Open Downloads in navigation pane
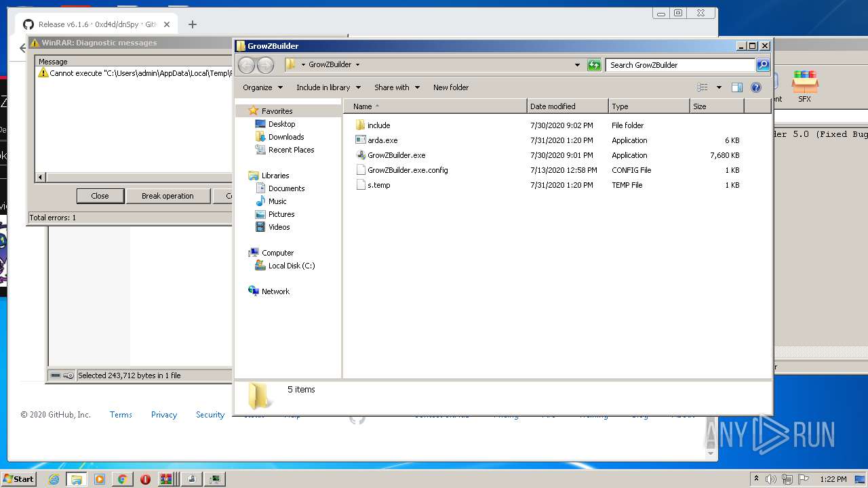This screenshot has height=488, width=868. point(286,137)
